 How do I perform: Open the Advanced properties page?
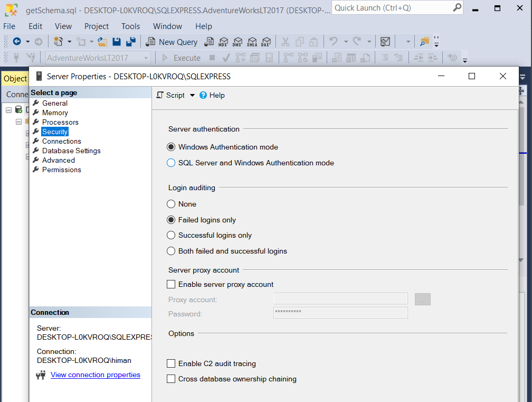click(59, 160)
